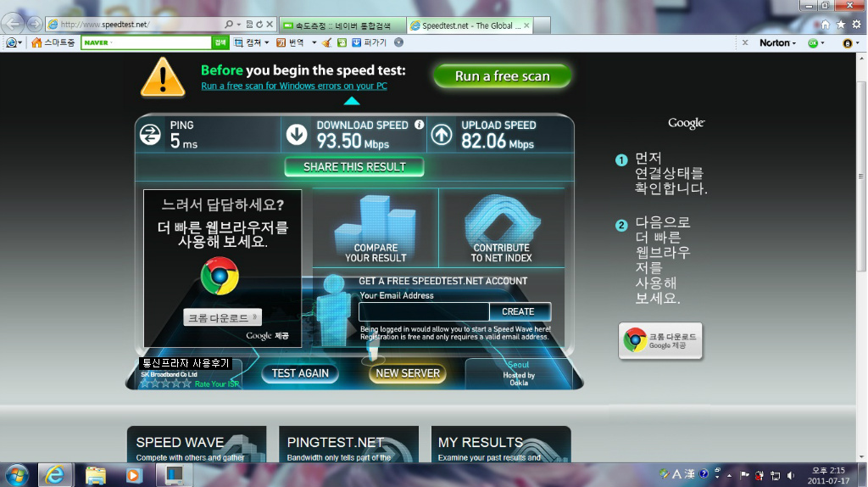Click sidebar 크롬 다운로드 Google 제공 button
Image resolution: width=868 pixels, height=487 pixels.
tap(659, 341)
